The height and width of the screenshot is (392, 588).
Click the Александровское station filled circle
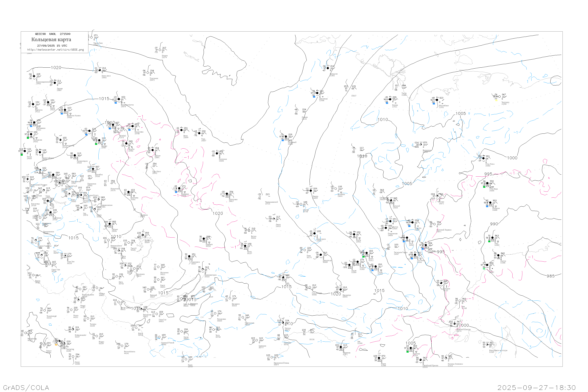click(x=34, y=76)
